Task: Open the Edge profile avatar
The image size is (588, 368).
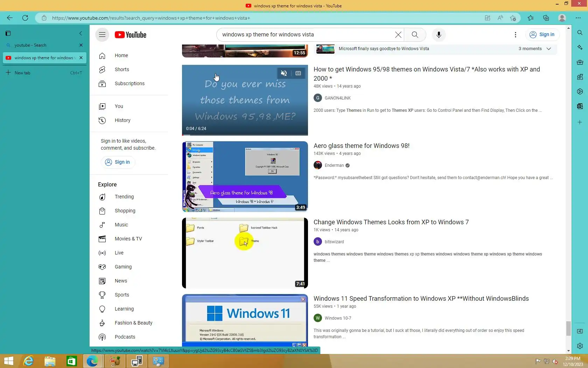Action: (562, 18)
